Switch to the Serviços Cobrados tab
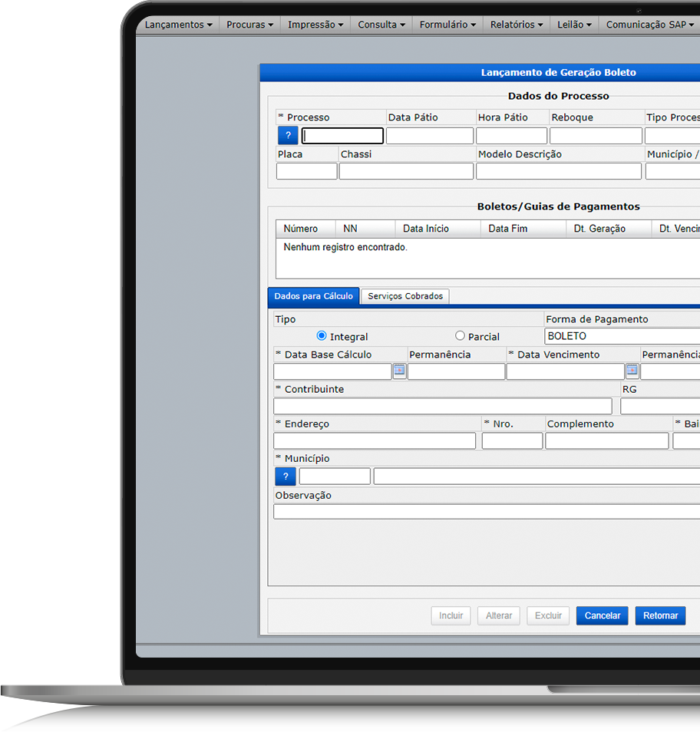This screenshot has width=700, height=732. (404, 296)
